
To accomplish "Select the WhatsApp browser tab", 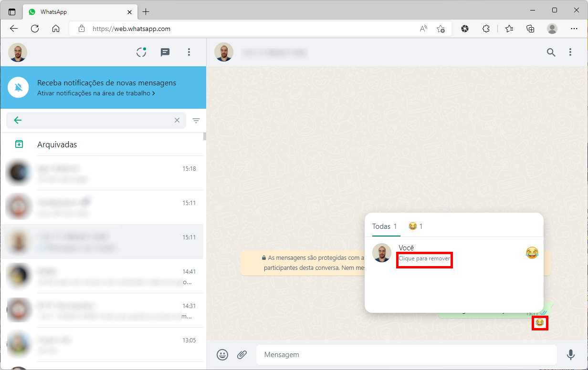I will point(80,12).
